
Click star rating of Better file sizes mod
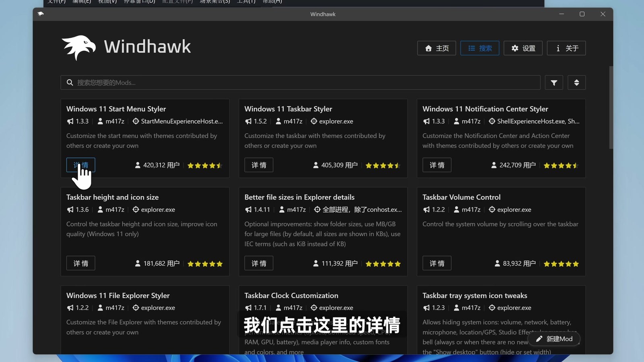(x=383, y=264)
